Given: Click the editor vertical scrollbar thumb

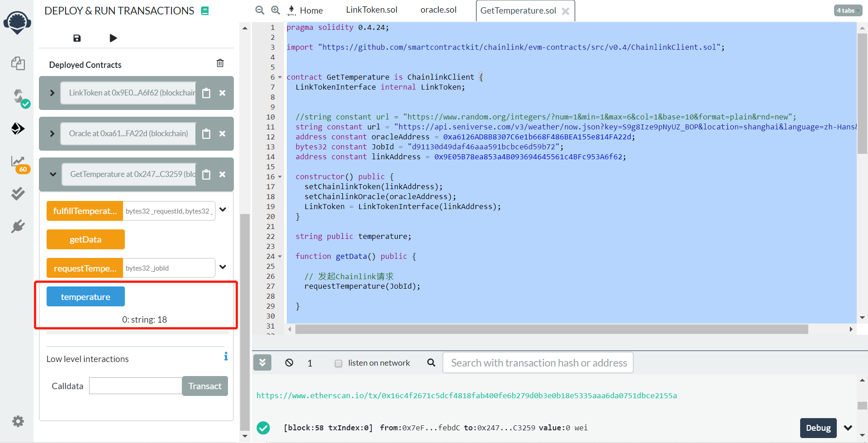Looking at the screenshot, I should (862, 93).
